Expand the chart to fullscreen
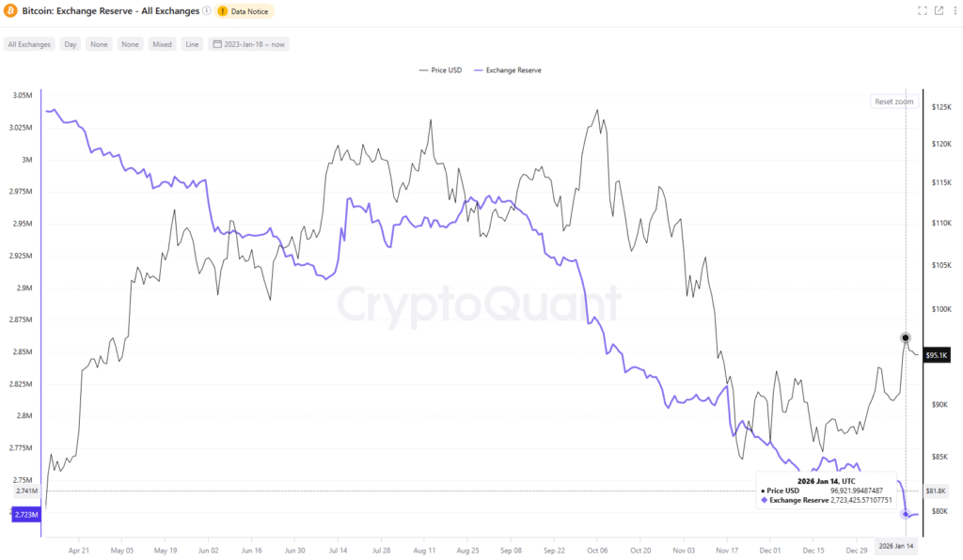The image size is (963, 560). 922,11
